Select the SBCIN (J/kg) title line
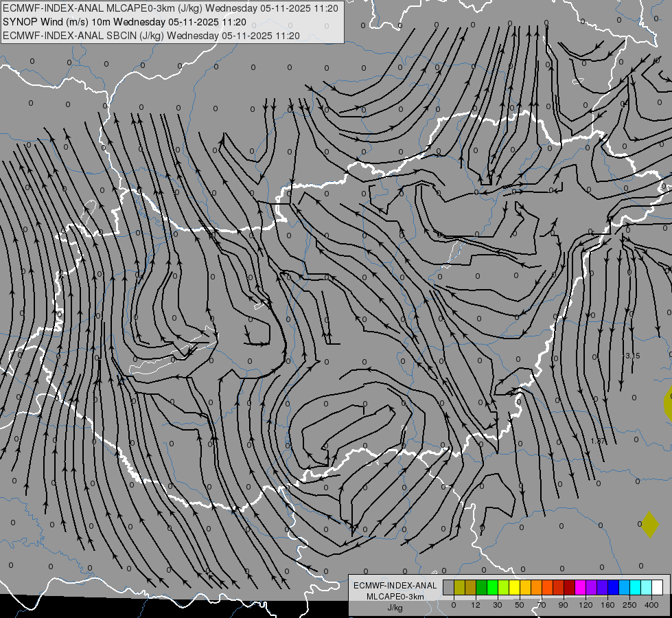This screenshot has height=618, width=672. coord(151,36)
